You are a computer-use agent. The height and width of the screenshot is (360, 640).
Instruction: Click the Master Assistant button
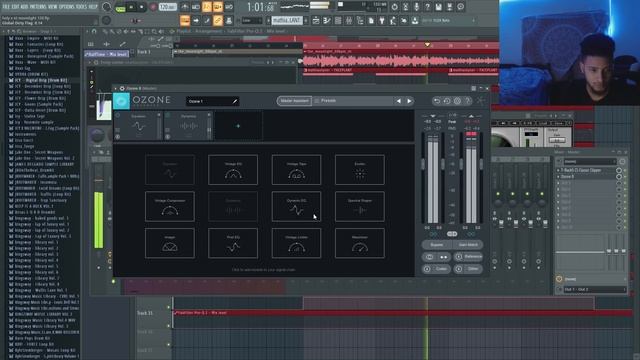point(294,101)
